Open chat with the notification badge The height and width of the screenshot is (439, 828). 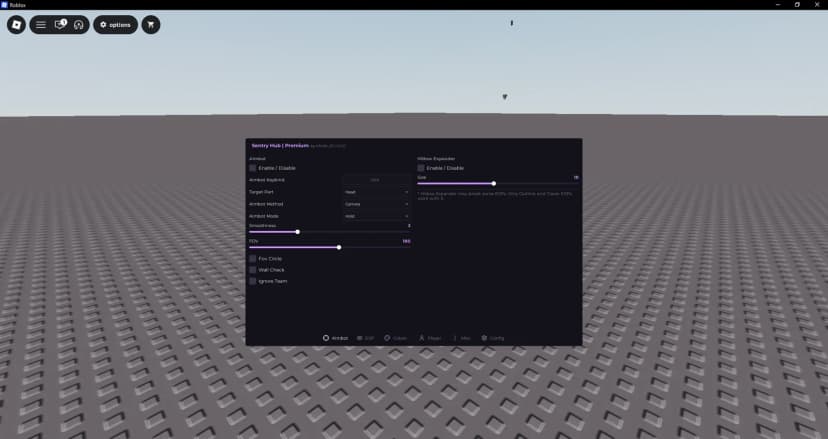(x=60, y=24)
